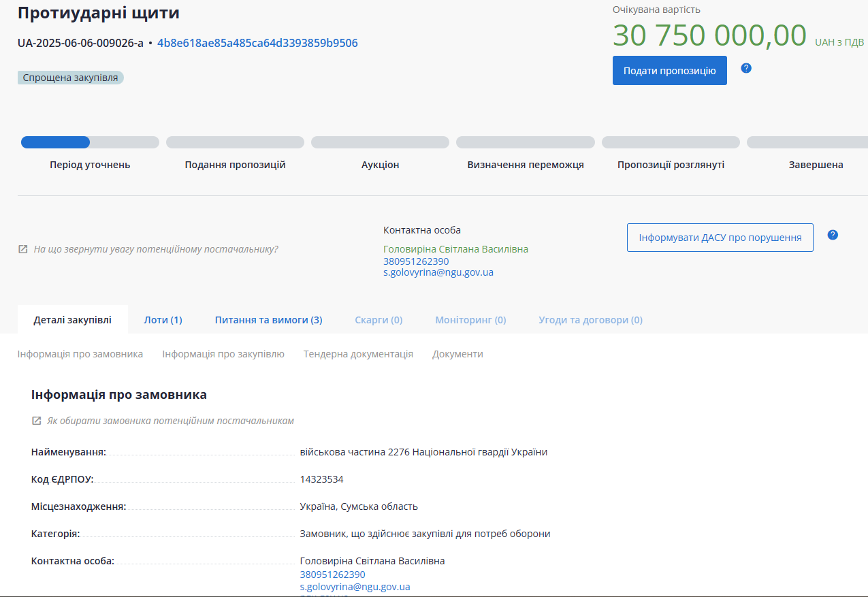
Task: Jump to Інформація про закупівлю section
Action: [x=223, y=354]
